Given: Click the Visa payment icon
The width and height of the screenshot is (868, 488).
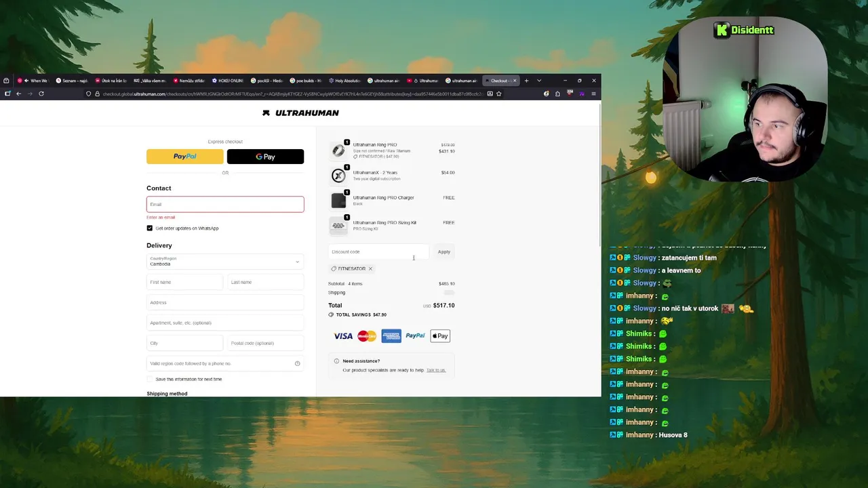Looking at the screenshot, I should point(343,336).
